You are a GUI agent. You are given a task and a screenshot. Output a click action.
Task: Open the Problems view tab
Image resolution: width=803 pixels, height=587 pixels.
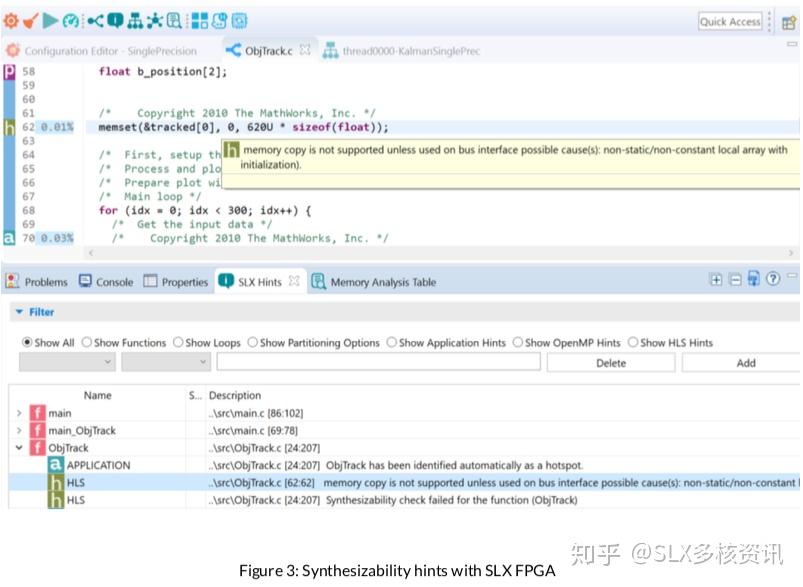coord(37,282)
